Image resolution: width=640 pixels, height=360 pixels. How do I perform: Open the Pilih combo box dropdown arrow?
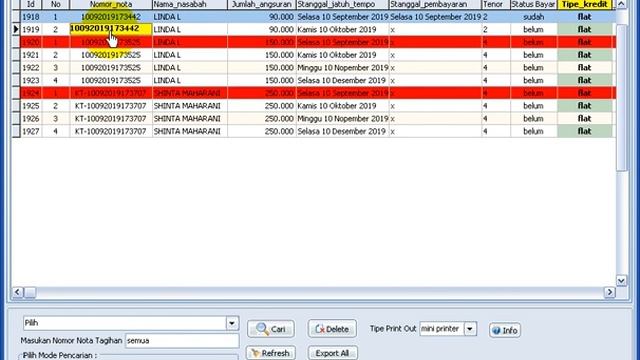[232, 323]
